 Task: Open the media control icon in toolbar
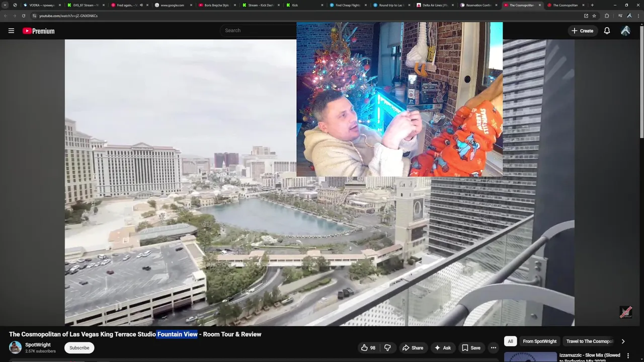click(x=620, y=16)
